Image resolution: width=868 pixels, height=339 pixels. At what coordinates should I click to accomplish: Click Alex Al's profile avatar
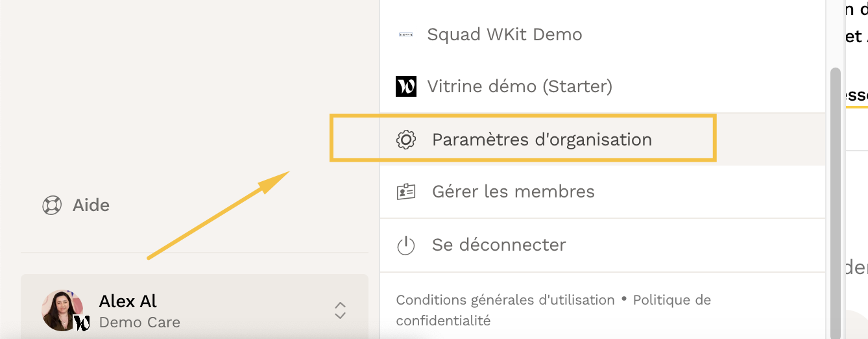click(62, 309)
